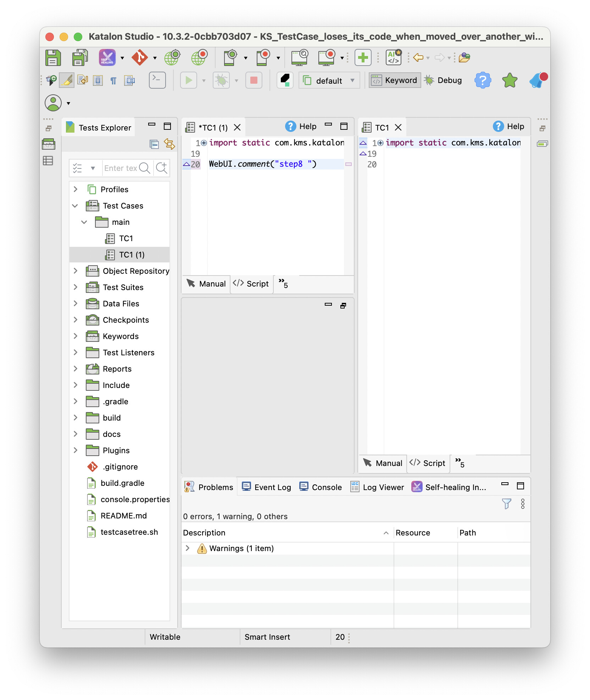Click the Tests Explorer search input field
The width and height of the screenshot is (590, 700).
(121, 168)
